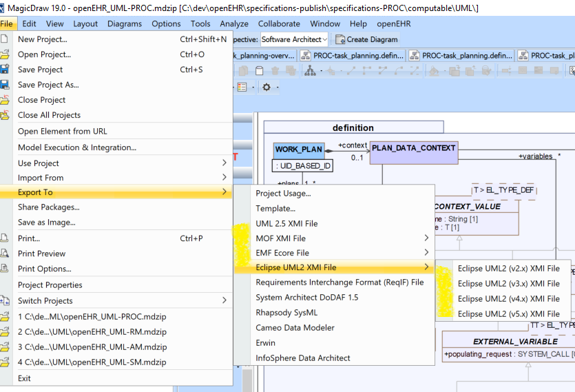Expand the Use Project submenu arrow
The height and width of the screenshot is (392, 575).
tap(224, 163)
